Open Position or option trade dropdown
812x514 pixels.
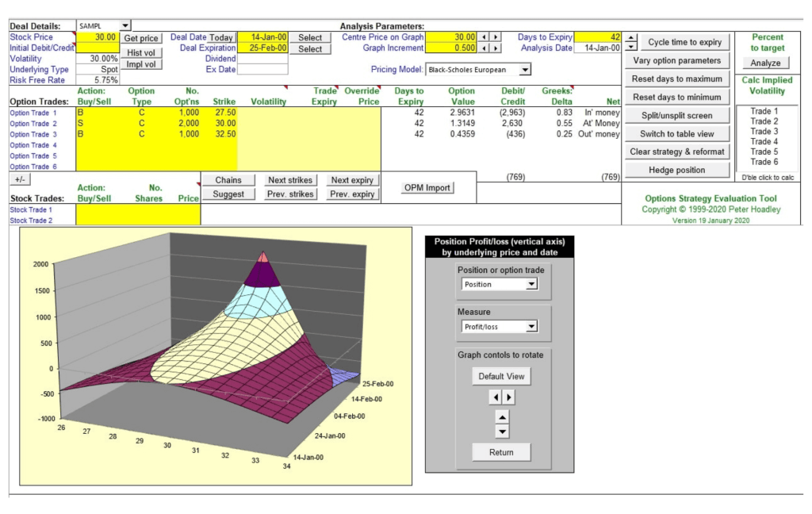(x=531, y=285)
